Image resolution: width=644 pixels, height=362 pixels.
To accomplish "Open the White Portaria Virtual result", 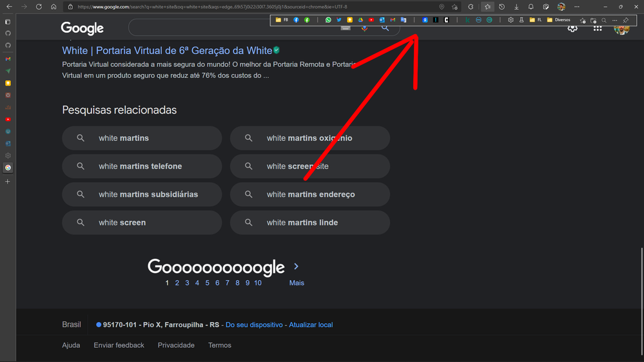I will click(167, 50).
